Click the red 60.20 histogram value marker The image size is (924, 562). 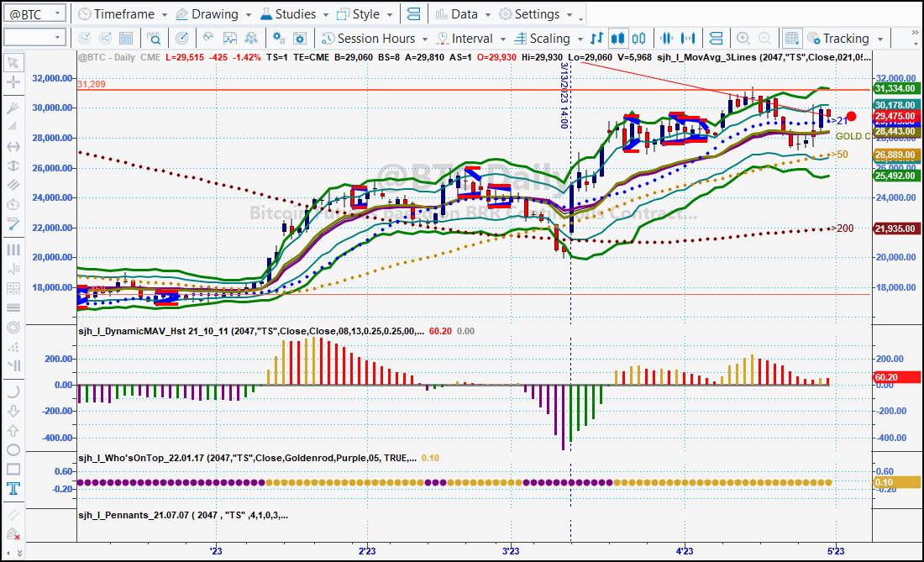click(x=895, y=377)
